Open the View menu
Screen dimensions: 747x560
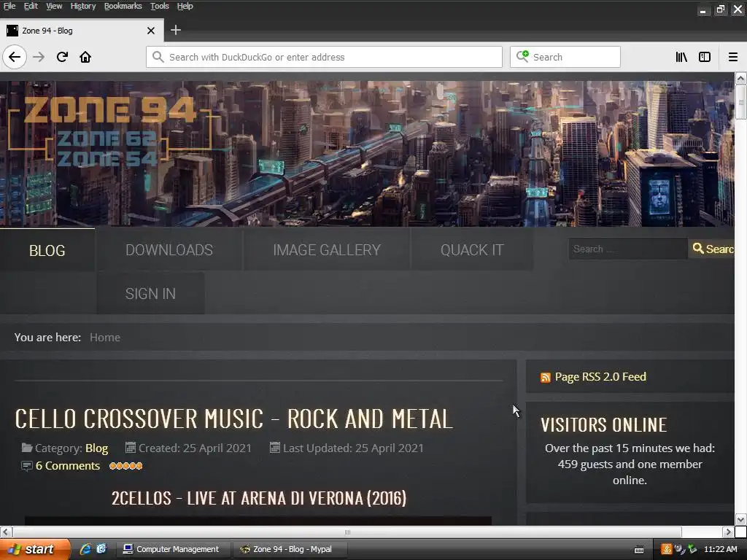(54, 6)
